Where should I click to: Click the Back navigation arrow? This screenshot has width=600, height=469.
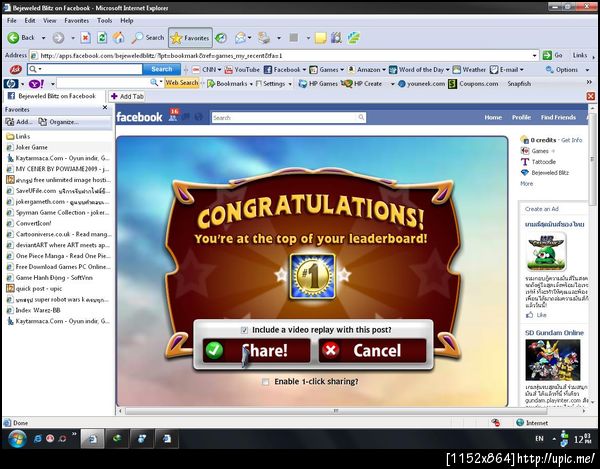pos(13,37)
